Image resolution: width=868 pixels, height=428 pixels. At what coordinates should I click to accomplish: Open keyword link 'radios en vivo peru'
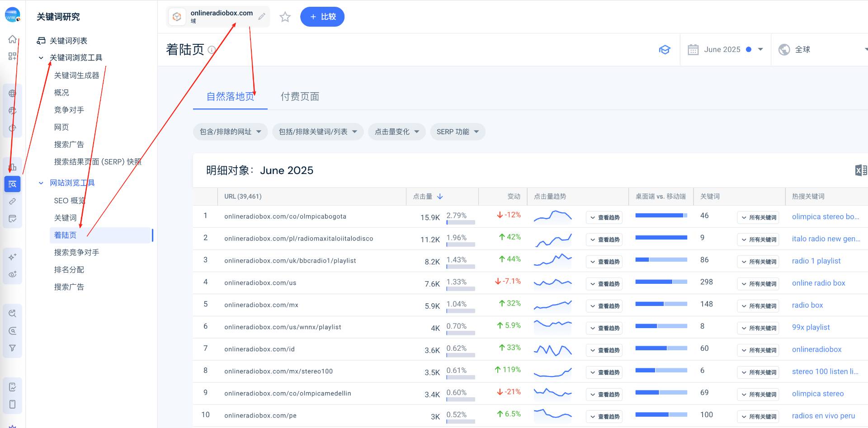point(823,416)
